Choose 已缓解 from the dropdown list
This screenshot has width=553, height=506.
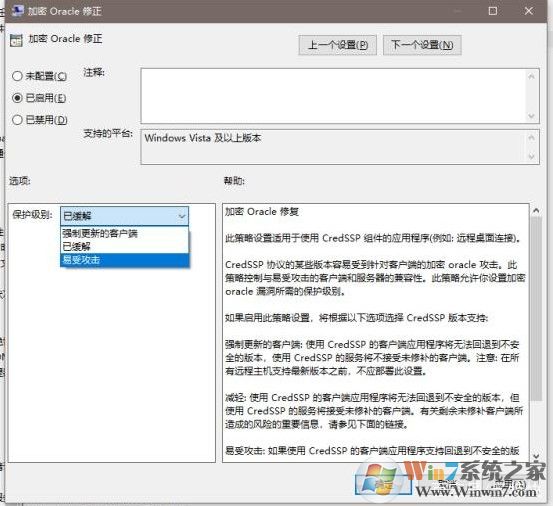pos(124,246)
